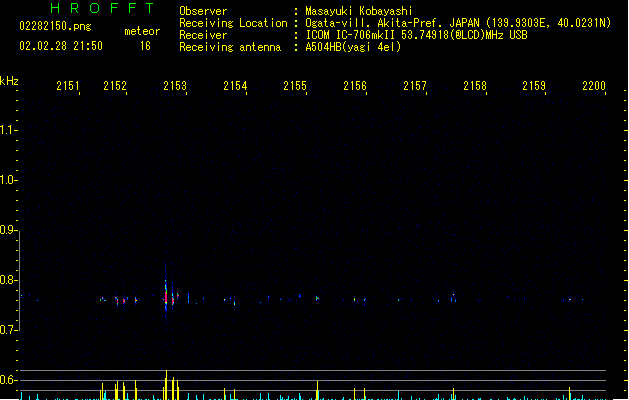Click the tallest yellow intensity bar at 2153
This screenshot has width=629, height=400.
pyautogui.click(x=166, y=385)
